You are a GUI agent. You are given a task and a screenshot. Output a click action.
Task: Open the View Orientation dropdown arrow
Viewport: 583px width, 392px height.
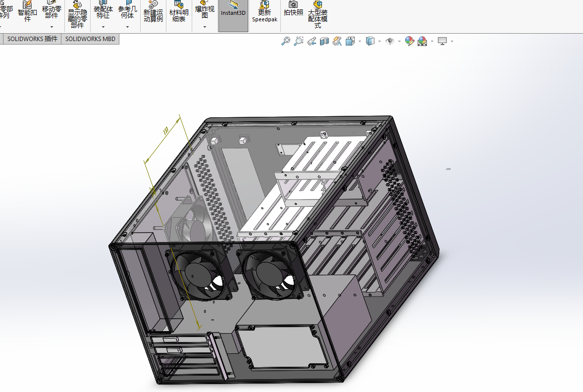click(360, 41)
